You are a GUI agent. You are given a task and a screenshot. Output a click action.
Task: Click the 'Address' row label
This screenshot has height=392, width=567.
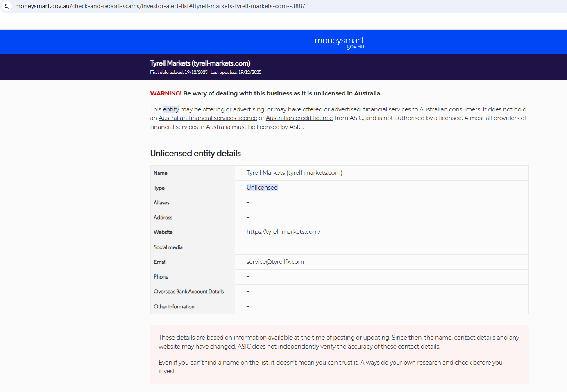pos(163,218)
